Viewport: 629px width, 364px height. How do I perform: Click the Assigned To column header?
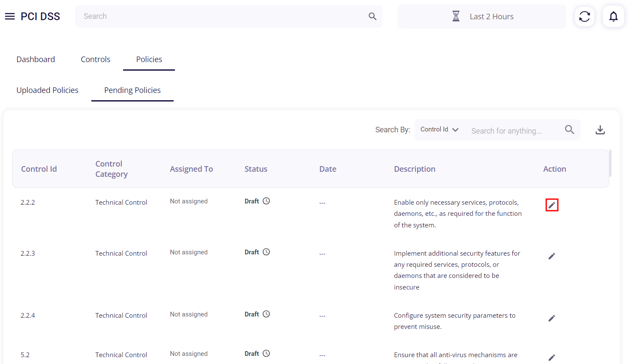tap(191, 169)
